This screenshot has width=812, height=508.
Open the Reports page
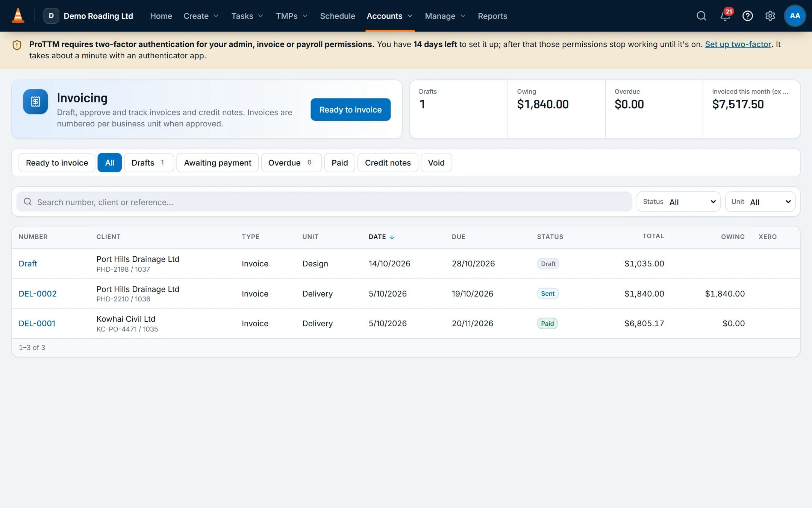click(x=492, y=16)
